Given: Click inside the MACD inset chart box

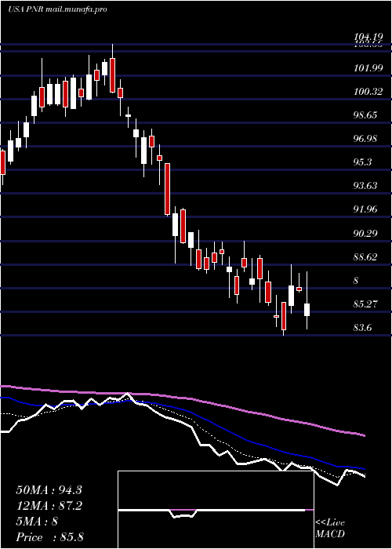Looking at the screenshot, I should 216,510.
